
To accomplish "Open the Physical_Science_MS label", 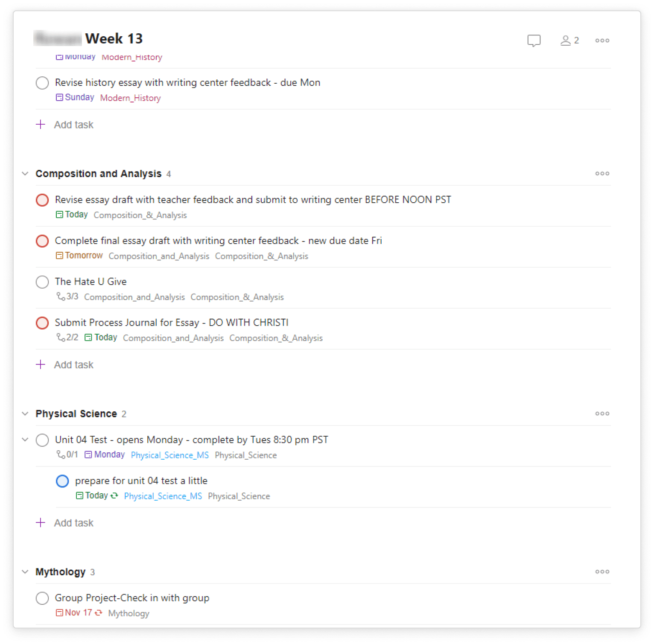I will [169, 455].
